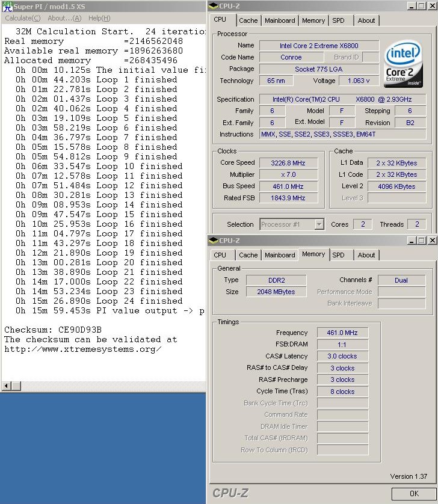438x504 pixels.
Task: Click the Multiplier value x 7.0
Action: pos(288,174)
